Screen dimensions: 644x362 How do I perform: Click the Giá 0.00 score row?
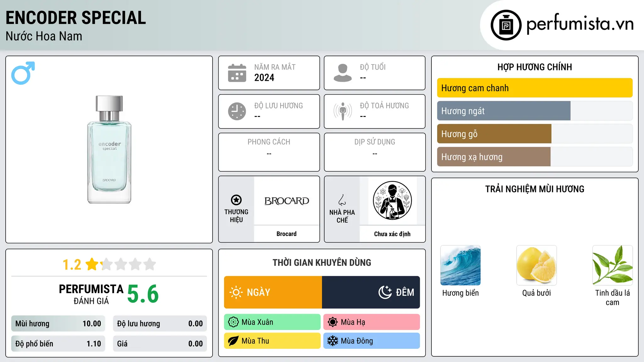point(160,344)
